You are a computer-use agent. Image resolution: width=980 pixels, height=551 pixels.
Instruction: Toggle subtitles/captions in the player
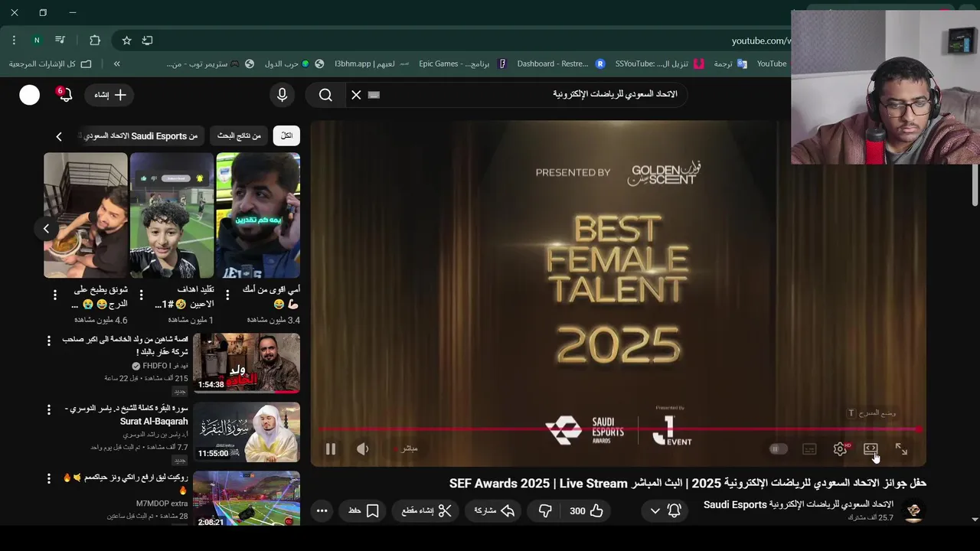pos(809,449)
